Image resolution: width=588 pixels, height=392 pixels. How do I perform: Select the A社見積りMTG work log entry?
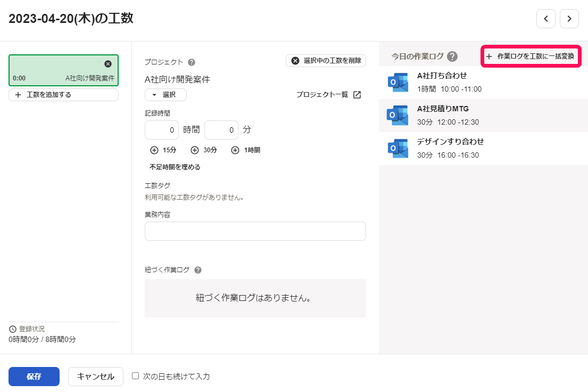483,116
